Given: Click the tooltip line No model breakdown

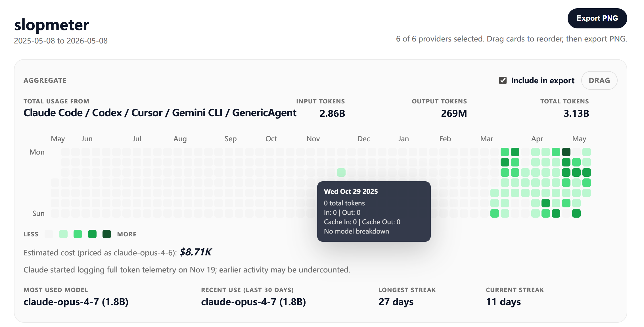Looking at the screenshot, I should tap(357, 231).
